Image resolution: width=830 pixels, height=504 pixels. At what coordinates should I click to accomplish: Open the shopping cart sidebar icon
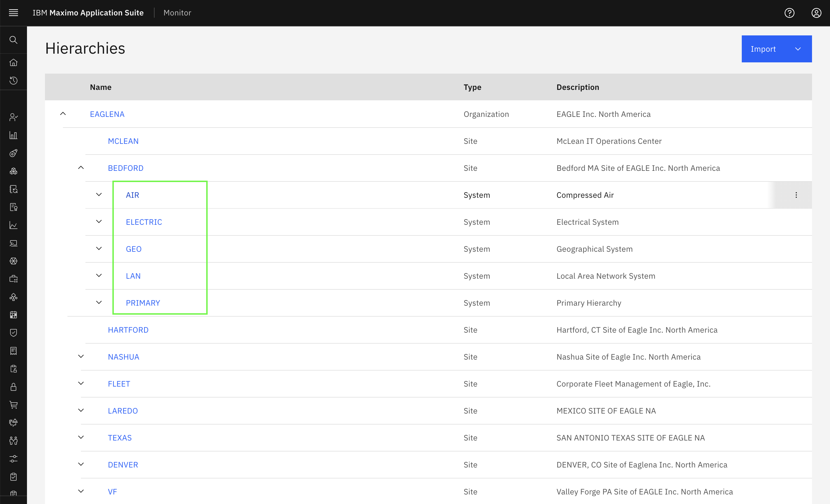(13, 405)
